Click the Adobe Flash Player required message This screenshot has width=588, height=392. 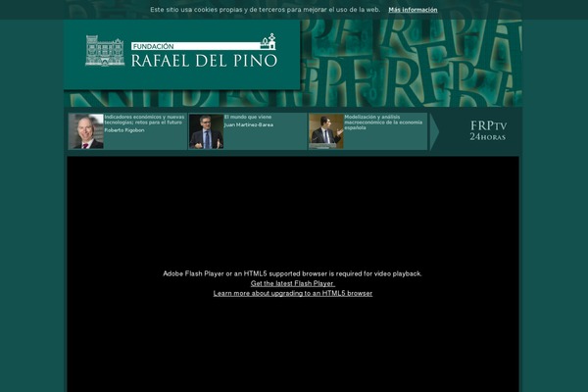(x=292, y=273)
